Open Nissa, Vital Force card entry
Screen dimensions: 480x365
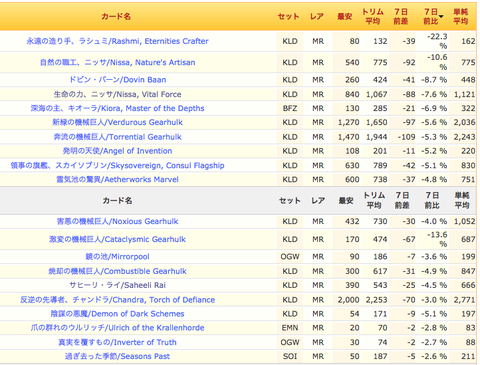(x=117, y=94)
